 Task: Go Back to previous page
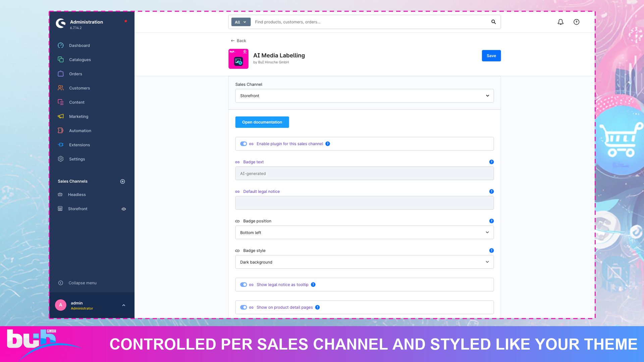coord(238,41)
